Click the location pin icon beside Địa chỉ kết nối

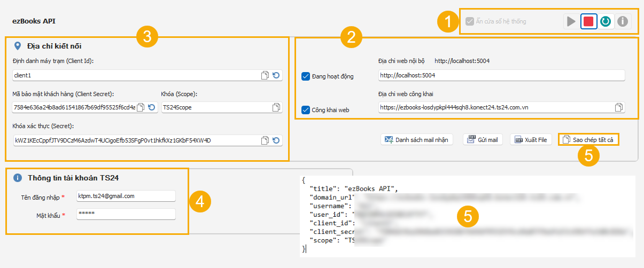tap(18, 46)
